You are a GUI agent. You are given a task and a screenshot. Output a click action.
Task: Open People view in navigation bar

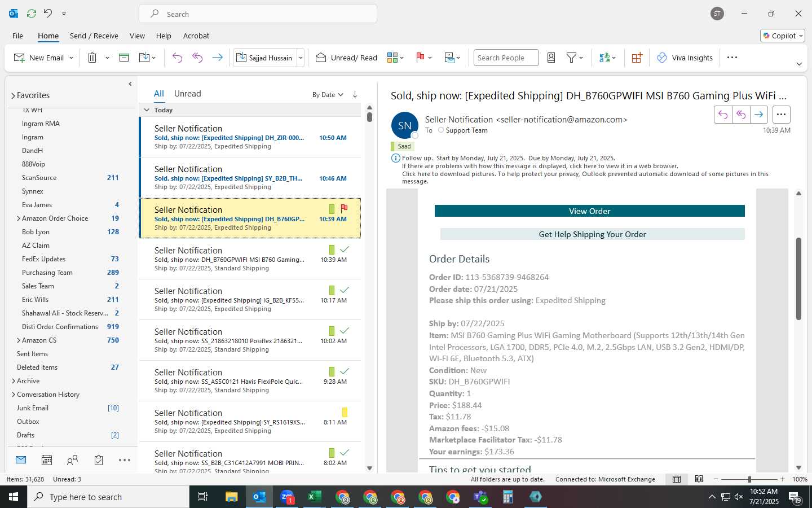pyautogui.click(x=72, y=460)
